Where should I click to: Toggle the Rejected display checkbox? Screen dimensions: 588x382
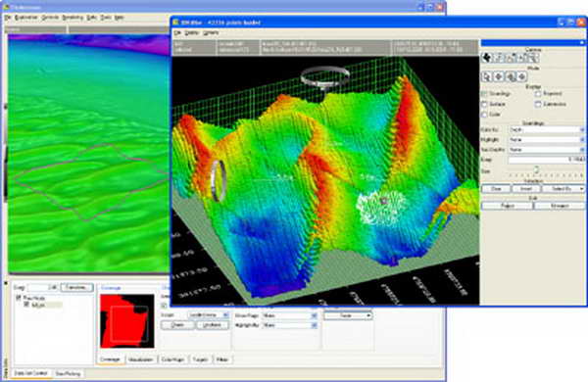click(538, 94)
